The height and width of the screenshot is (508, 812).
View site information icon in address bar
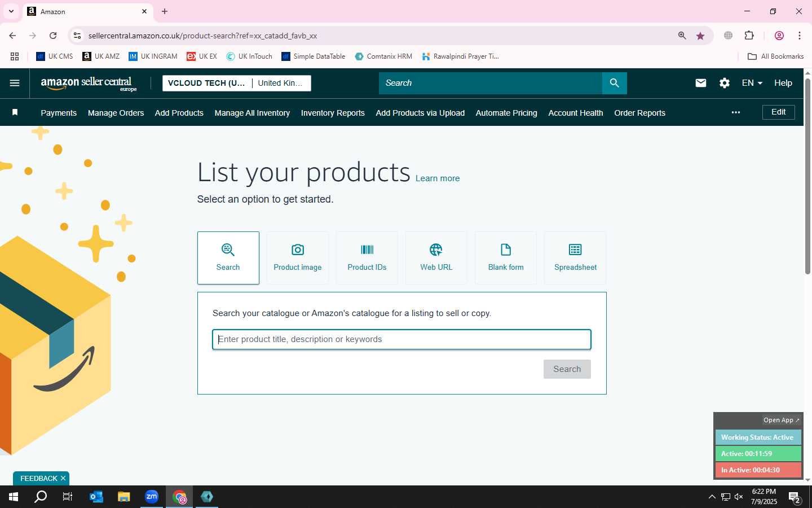tap(77, 36)
